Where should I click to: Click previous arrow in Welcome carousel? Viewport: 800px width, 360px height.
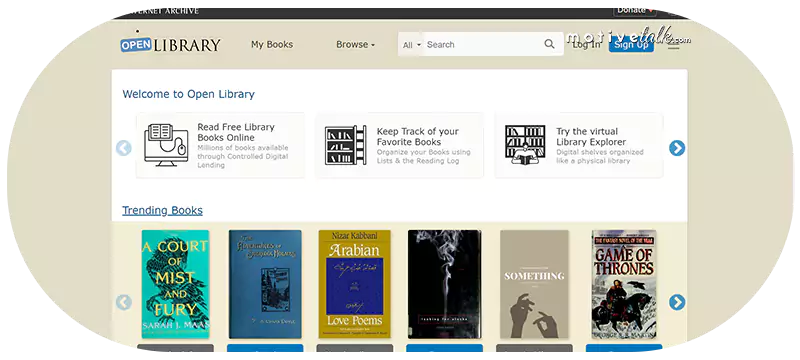[123, 148]
